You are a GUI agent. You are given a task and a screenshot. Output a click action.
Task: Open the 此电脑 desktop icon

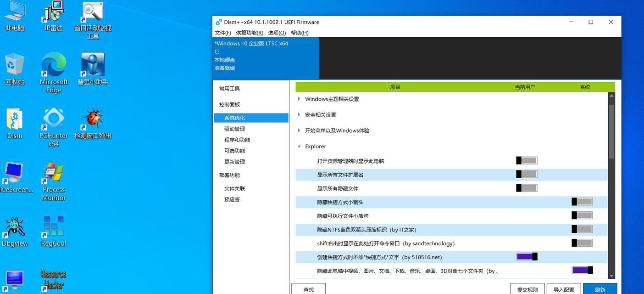coord(15,17)
